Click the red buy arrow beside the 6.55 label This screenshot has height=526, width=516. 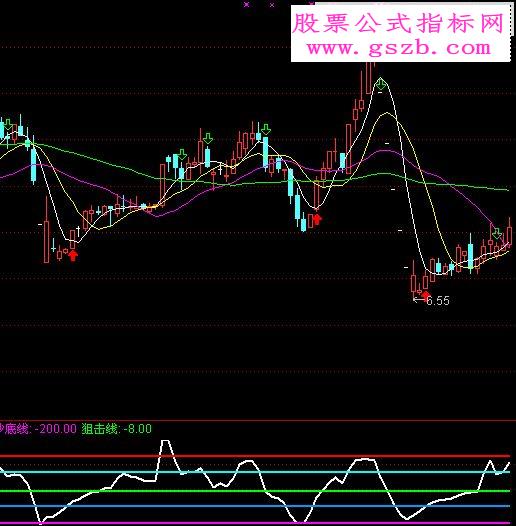click(426, 296)
